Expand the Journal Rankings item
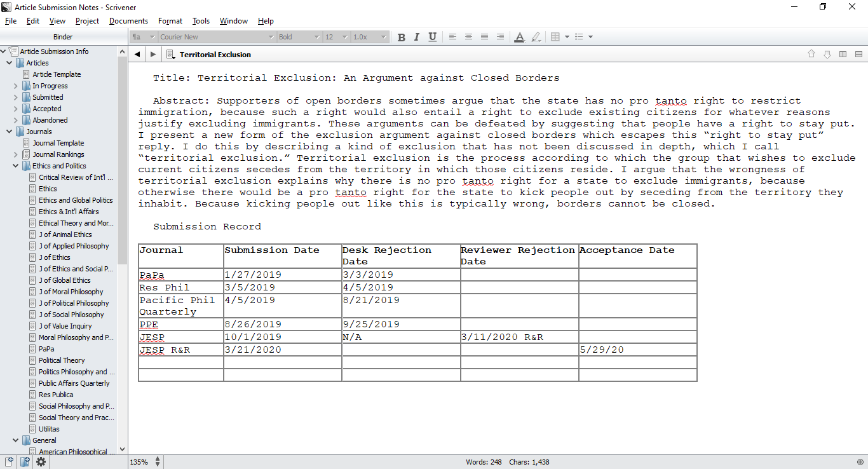This screenshot has height=469, width=868. (16, 154)
